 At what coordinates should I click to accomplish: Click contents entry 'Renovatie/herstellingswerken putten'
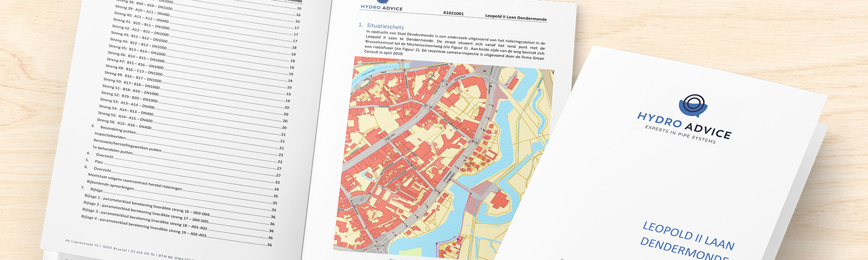[x=127, y=145]
